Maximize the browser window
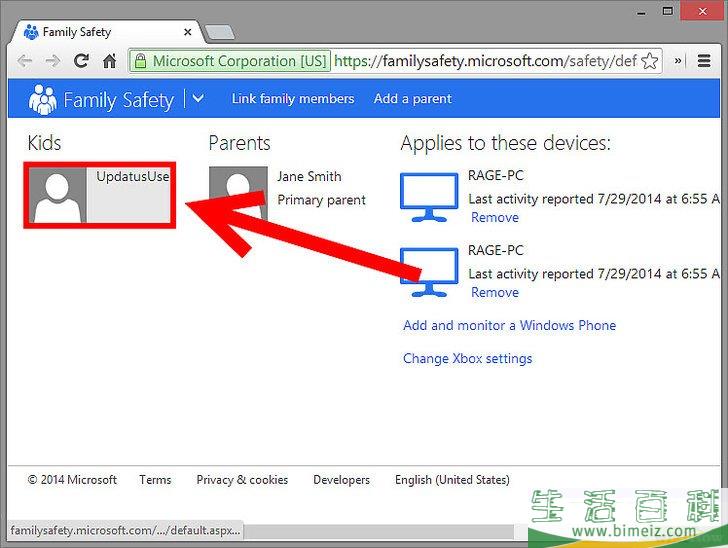Viewport: 728px width, 548px height. [x=668, y=11]
